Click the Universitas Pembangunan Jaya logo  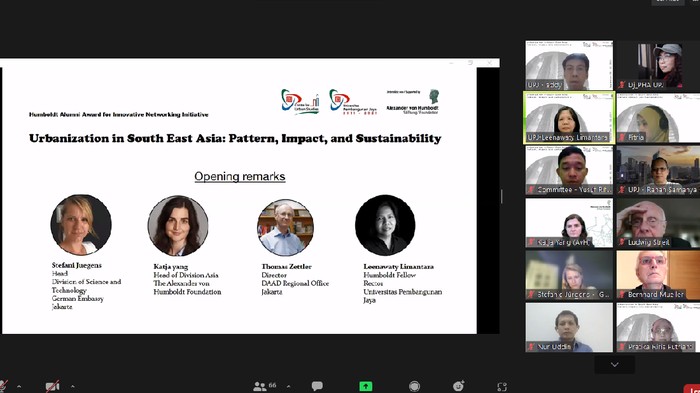click(353, 102)
